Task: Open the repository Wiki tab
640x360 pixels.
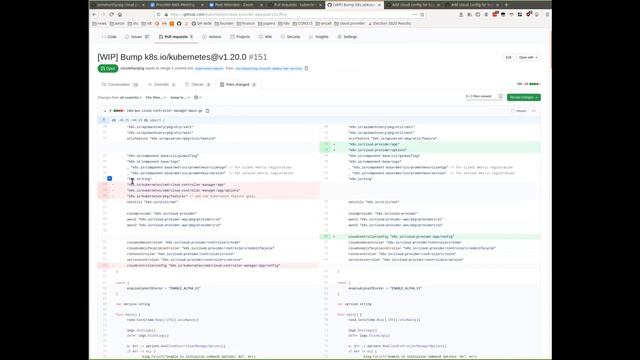Action: 265,37
